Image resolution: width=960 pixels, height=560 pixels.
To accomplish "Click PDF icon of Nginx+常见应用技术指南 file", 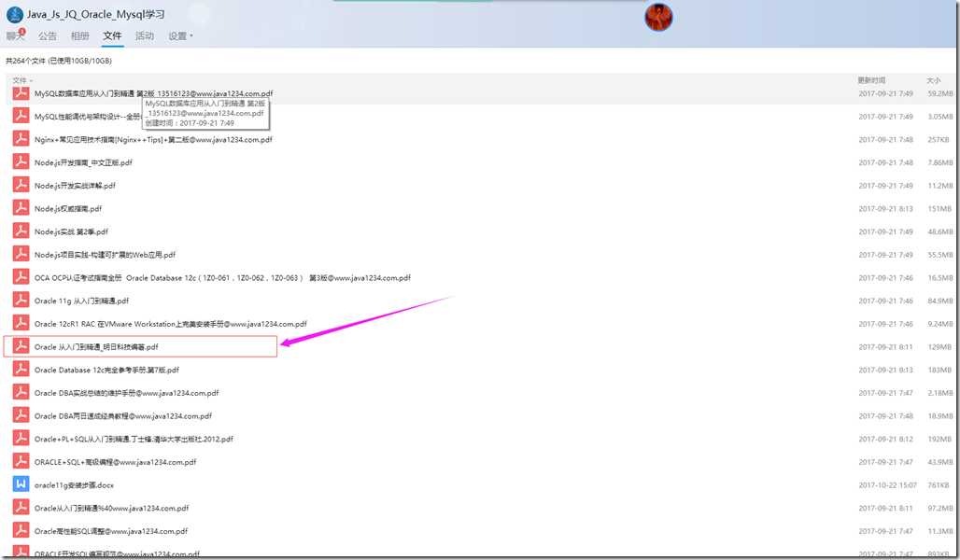I will (x=21, y=139).
